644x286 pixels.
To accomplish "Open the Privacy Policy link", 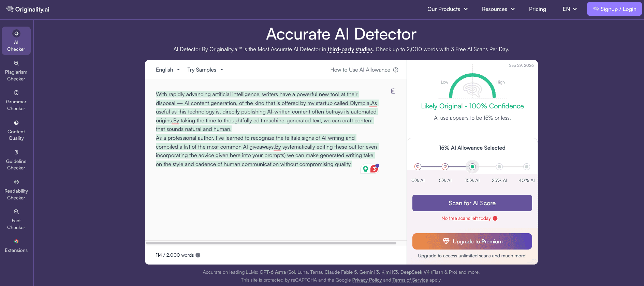I will pos(367,280).
